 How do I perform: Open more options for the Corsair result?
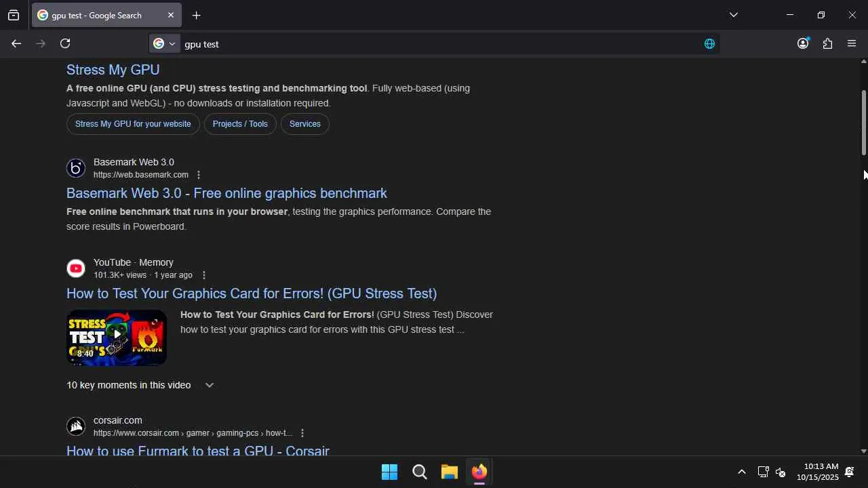(302, 433)
